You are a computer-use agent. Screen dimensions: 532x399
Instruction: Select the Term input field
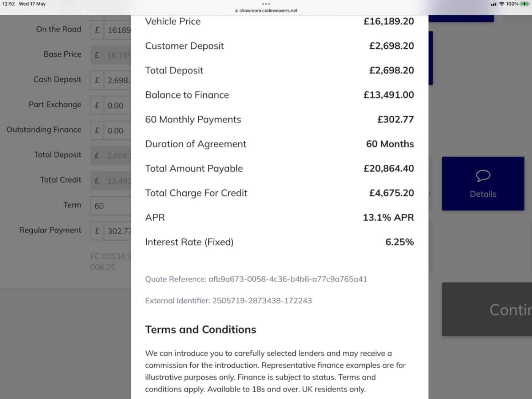pyautogui.click(x=111, y=206)
